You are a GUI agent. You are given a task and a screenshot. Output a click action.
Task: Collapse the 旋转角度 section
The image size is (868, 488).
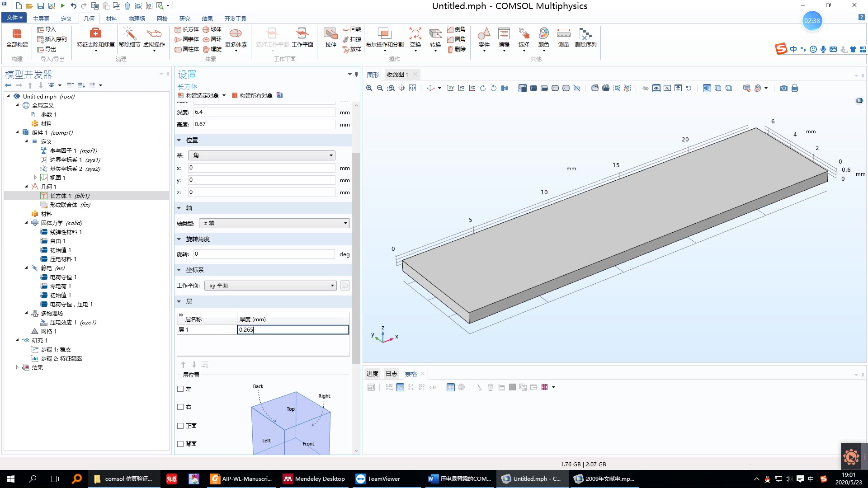[179, 239]
